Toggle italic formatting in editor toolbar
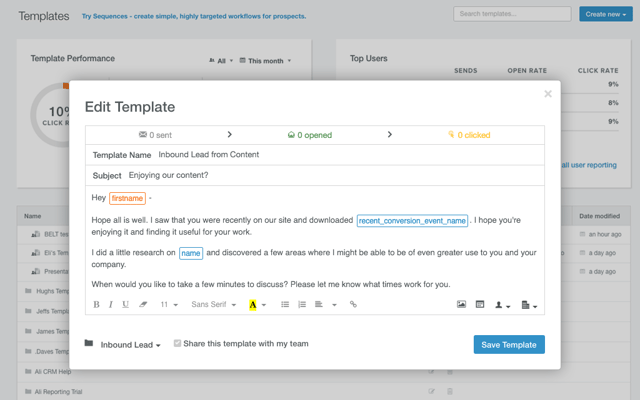Screen dimensions: 640x400 [110, 304]
